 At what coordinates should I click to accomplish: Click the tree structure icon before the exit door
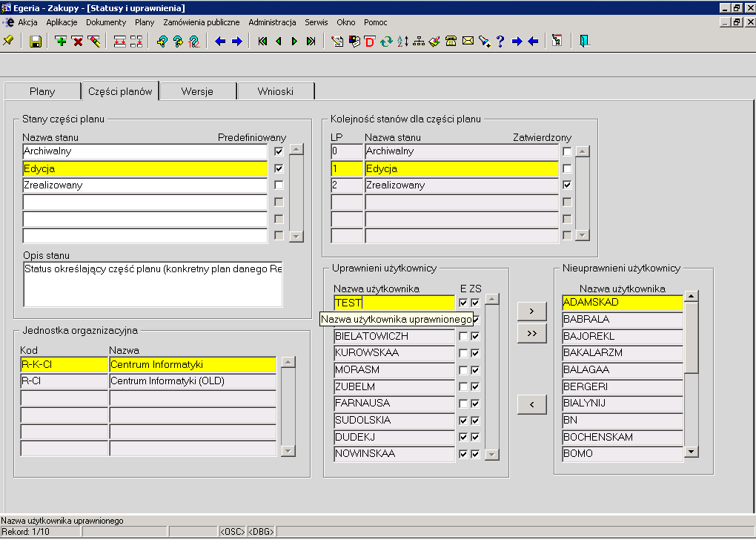557,41
